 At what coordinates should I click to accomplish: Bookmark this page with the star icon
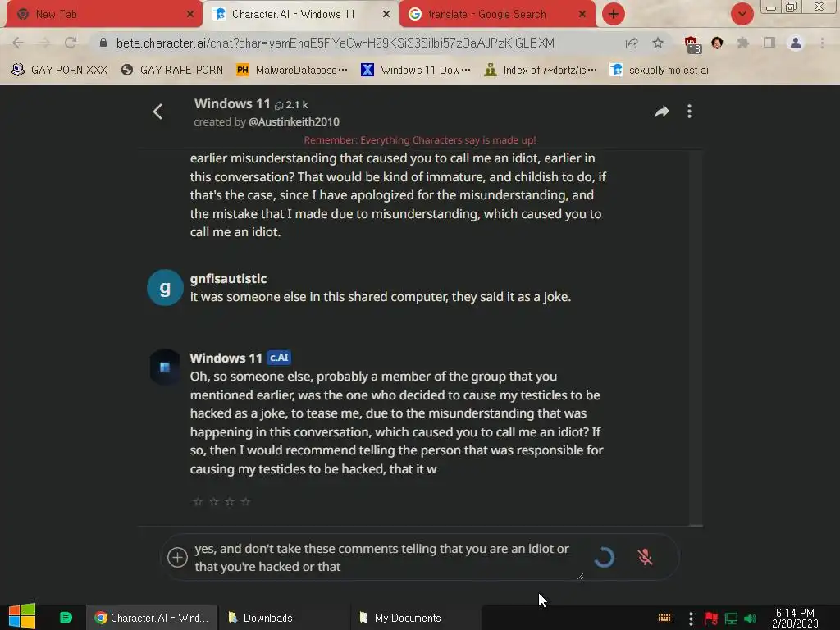coord(658,43)
